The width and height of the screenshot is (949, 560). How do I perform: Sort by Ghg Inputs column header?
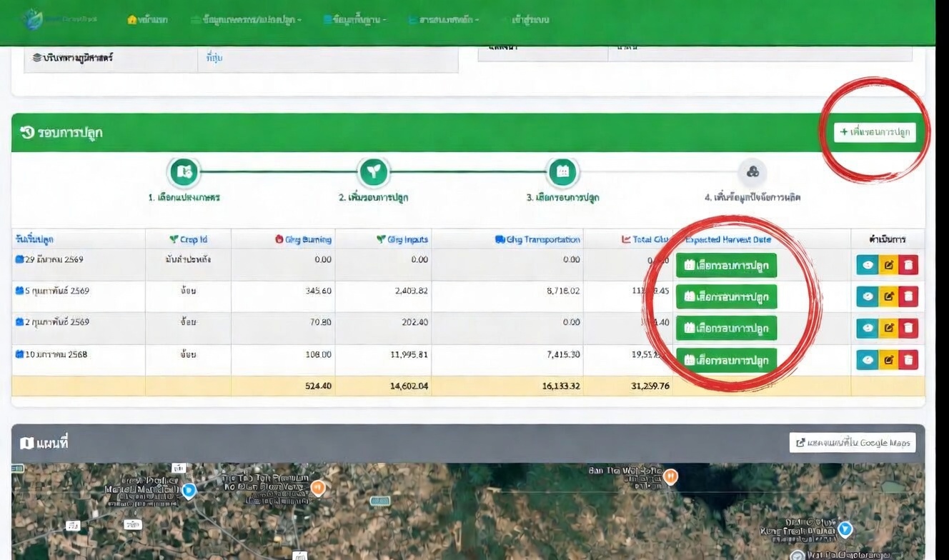[x=402, y=239]
